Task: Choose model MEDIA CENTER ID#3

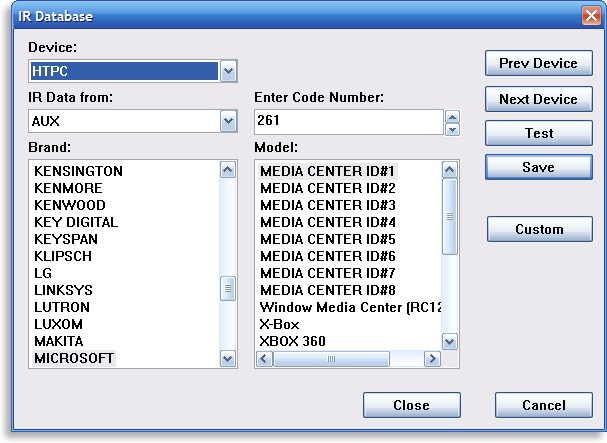Action: (328, 205)
